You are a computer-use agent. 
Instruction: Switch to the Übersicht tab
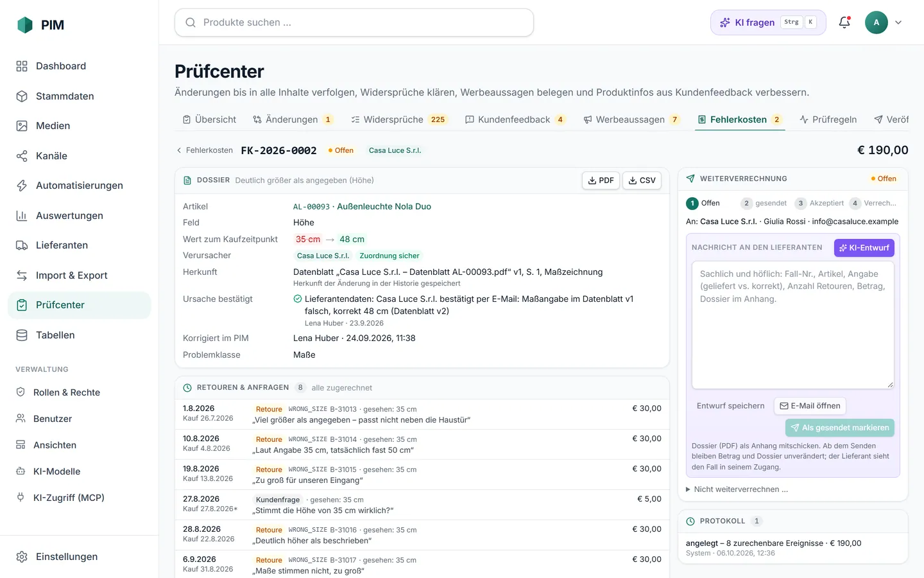209,119
